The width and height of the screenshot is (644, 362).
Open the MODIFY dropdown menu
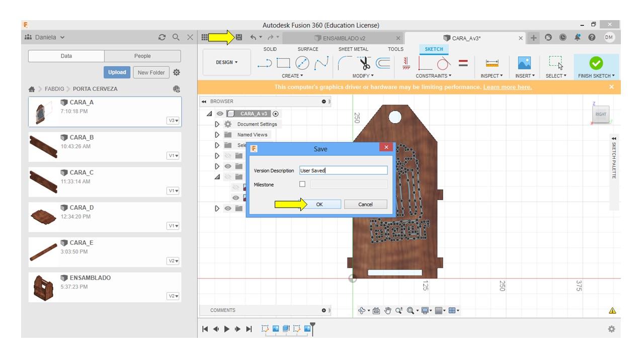363,76
